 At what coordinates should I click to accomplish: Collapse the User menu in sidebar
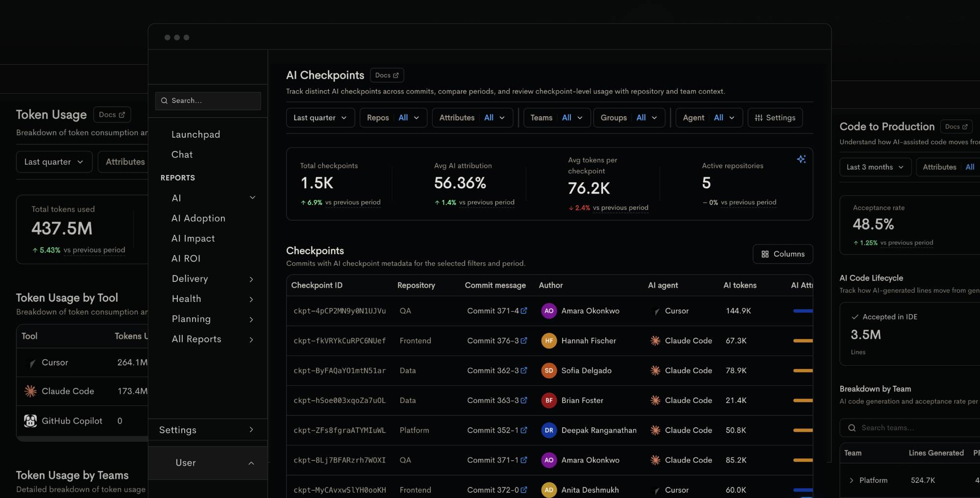click(x=251, y=463)
